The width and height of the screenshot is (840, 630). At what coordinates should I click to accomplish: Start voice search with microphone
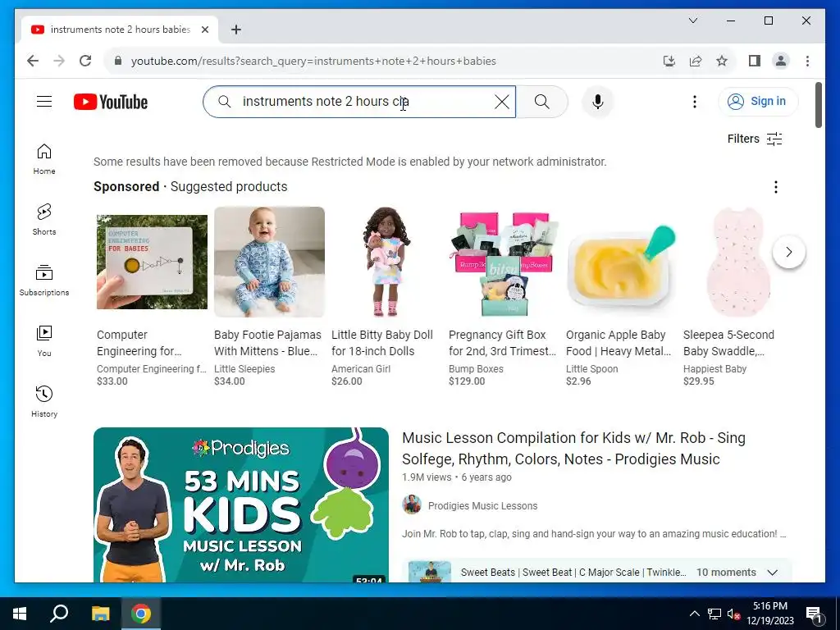(598, 101)
